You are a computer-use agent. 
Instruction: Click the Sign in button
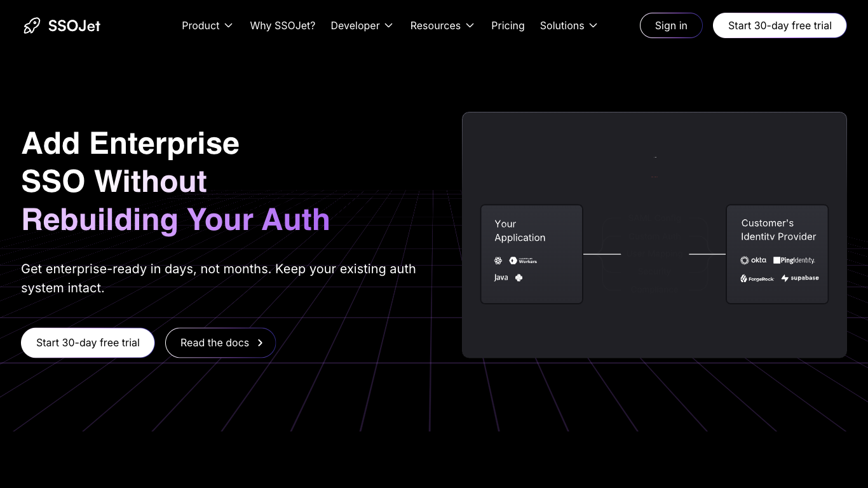(x=671, y=25)
